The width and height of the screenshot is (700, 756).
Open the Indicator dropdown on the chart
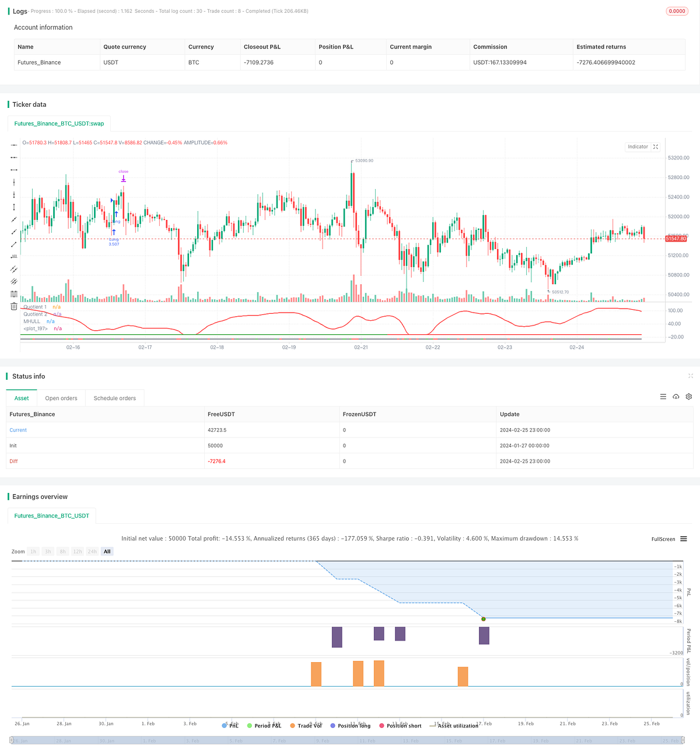point(638,146)
